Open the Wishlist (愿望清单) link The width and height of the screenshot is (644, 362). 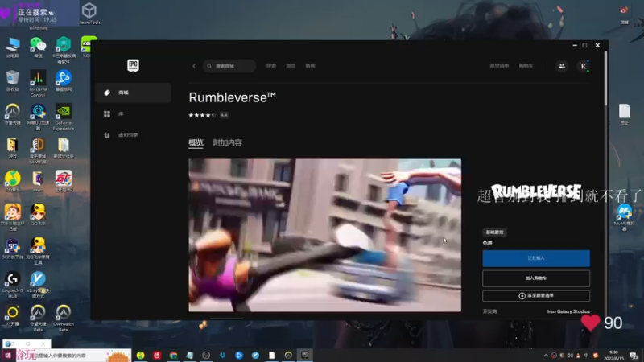coord(499,66)
